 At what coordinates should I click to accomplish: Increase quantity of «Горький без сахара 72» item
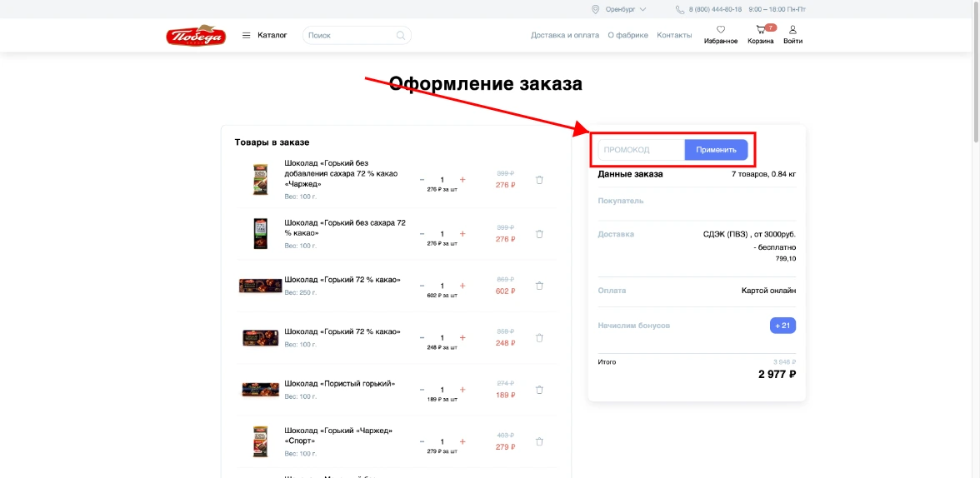pyautogui.click(x=462, y=234)
